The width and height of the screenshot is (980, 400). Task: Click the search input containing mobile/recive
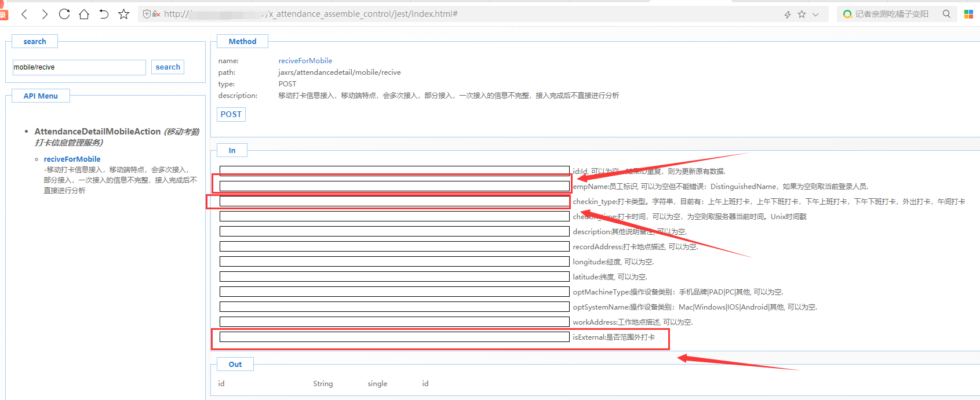tap(79, 67)
